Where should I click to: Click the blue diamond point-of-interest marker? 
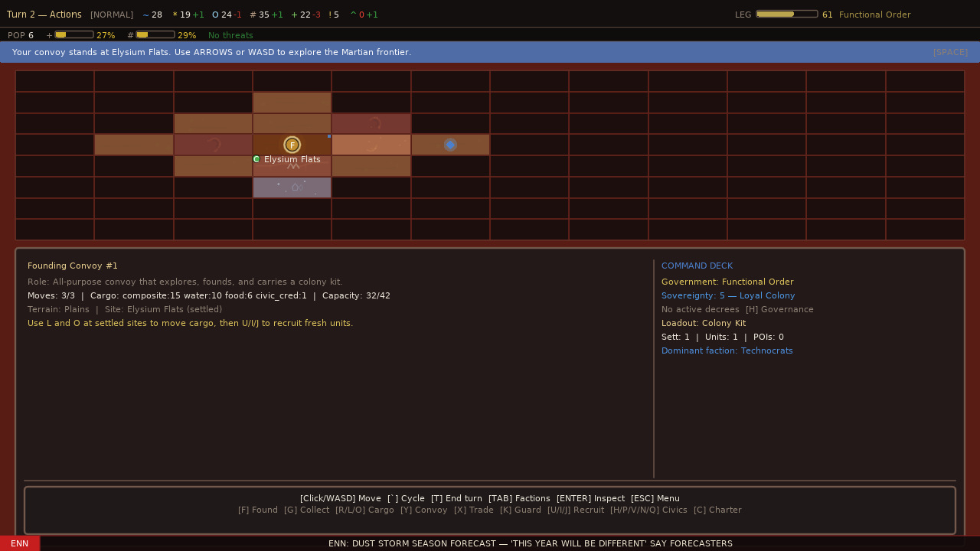(450, 145)
